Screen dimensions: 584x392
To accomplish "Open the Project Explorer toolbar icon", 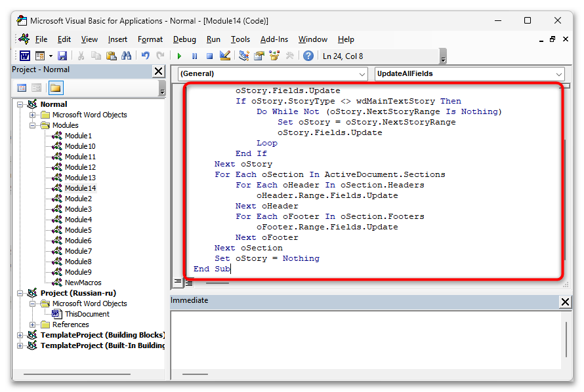I will click(x=244, y=56).
